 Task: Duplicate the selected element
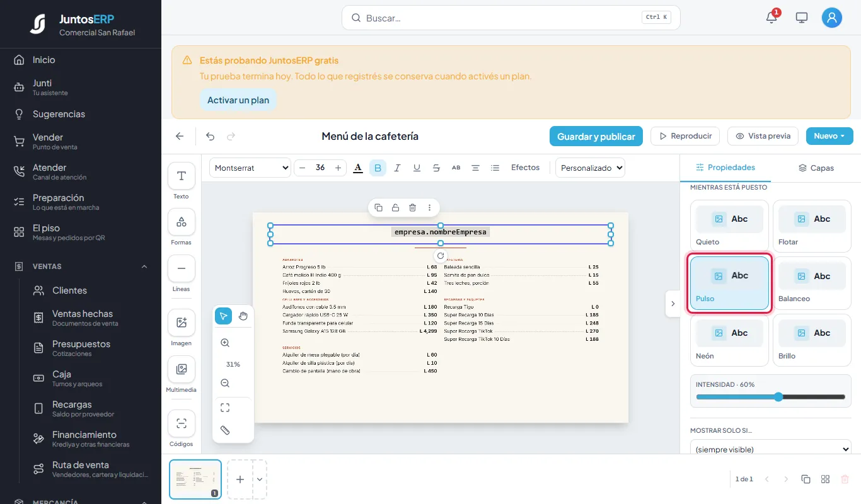(378, 207)
